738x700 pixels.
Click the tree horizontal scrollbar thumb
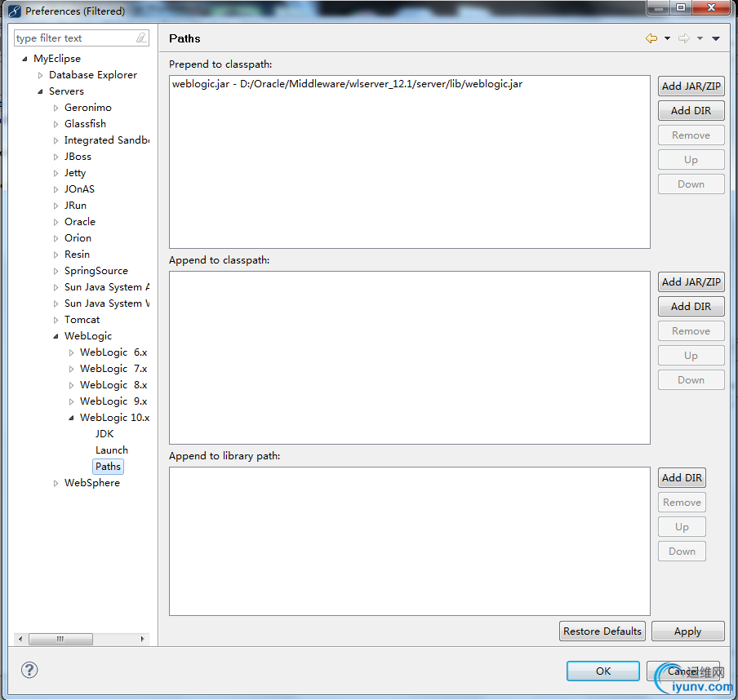[60, 639]
